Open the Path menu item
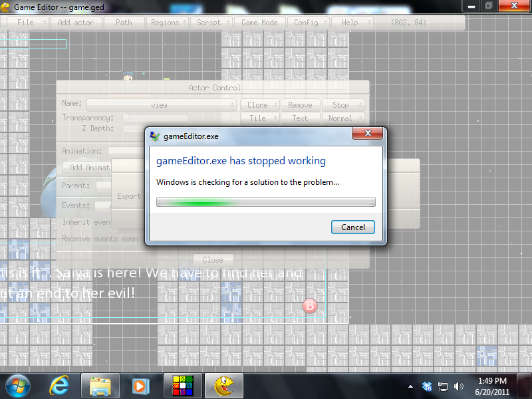The image size is (532, 399). [124, 23]
